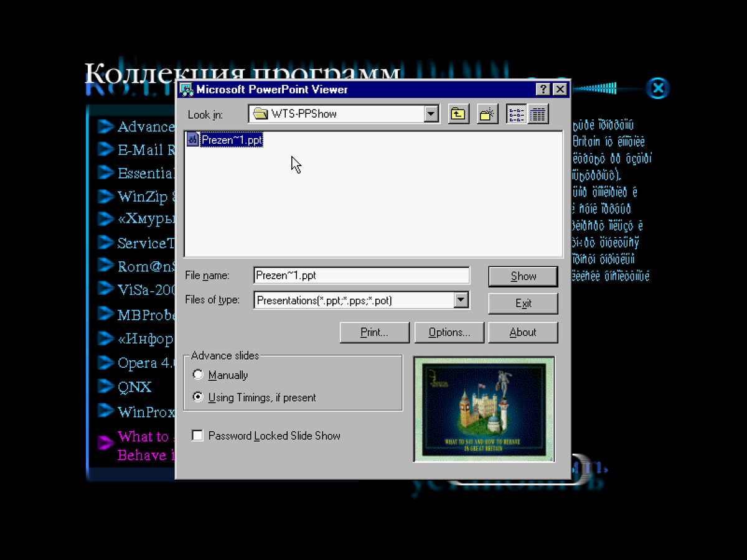Close the PowerPoint Viewer dialog
The height and width of the screenshot is (560, 747).
(560, 89)
